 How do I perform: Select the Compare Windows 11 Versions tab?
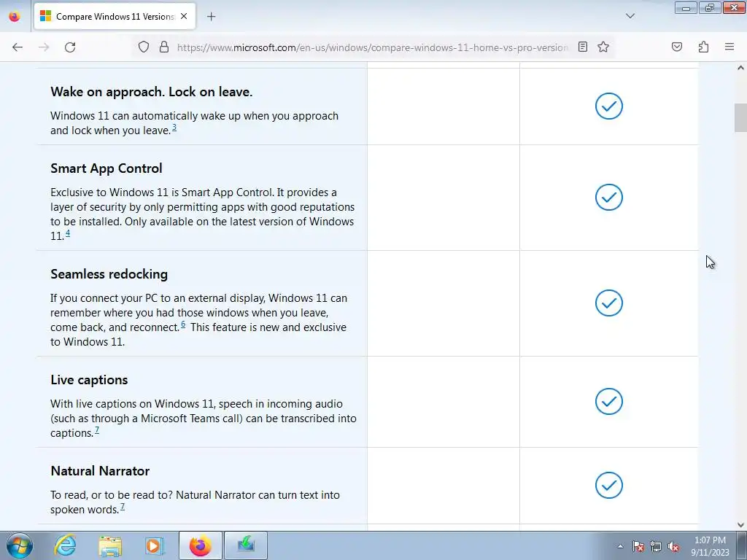pos(115,16)
